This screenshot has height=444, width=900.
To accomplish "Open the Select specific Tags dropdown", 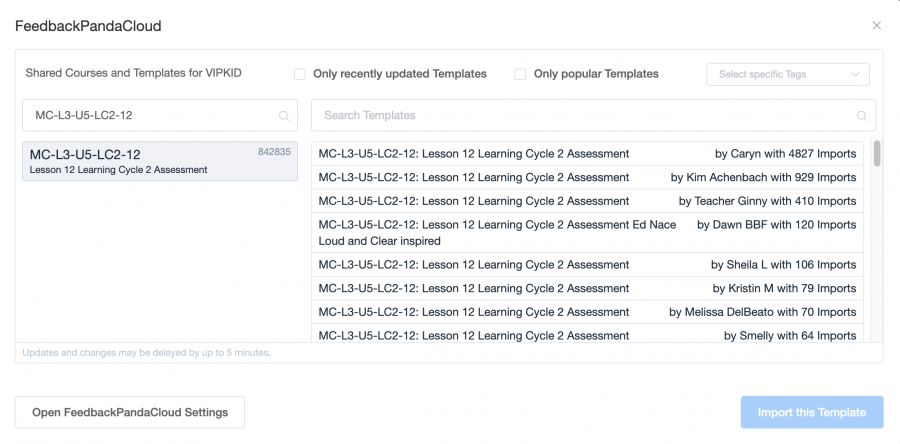I will [788, 74].
